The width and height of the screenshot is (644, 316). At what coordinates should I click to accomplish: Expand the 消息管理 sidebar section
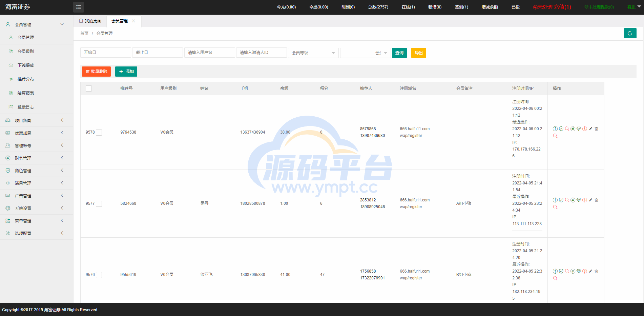(37, 183)
